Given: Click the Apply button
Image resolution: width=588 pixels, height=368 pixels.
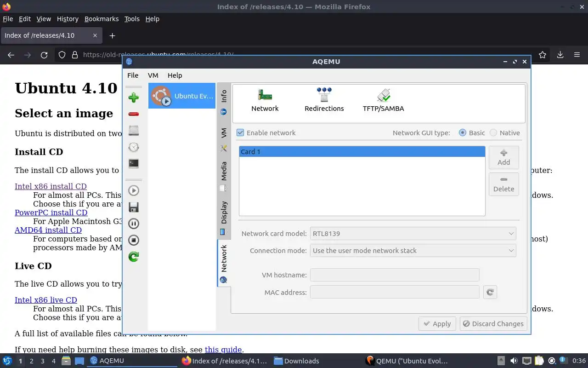Looking at the screenshot, I should (x=437, y=323).
